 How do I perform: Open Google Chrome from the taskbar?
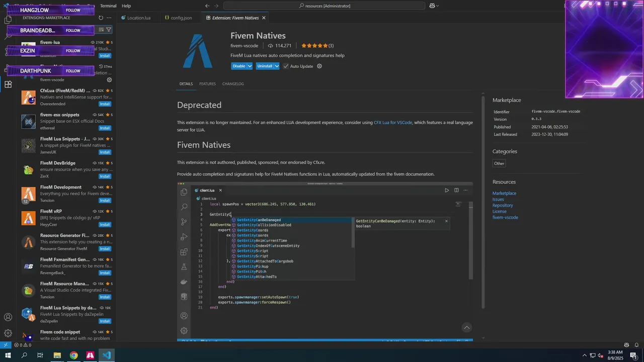click(74, 355)
